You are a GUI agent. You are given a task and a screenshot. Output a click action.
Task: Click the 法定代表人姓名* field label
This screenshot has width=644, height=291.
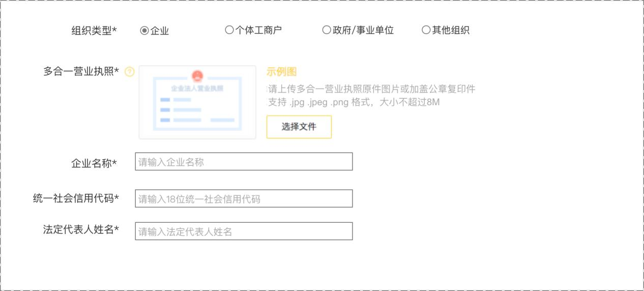(81, 229)
